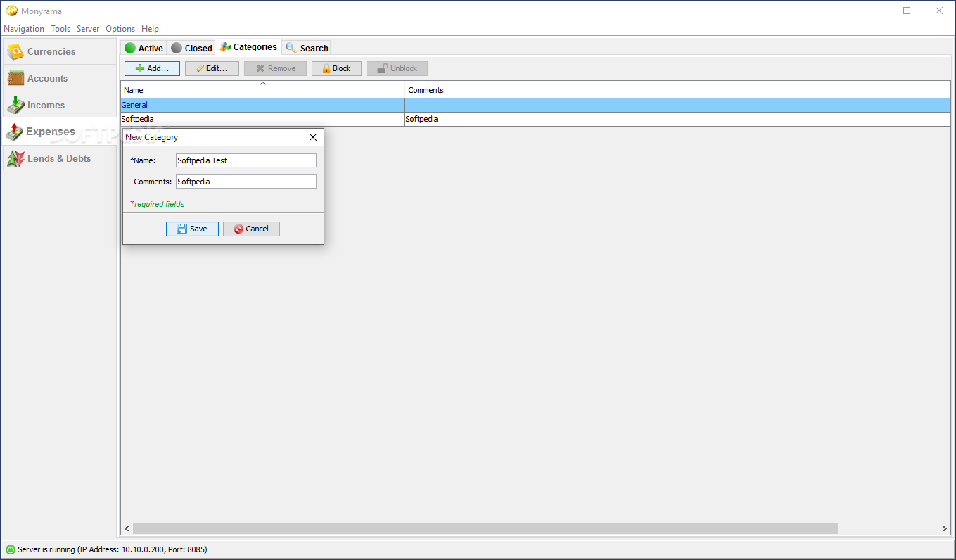
Task: Cancel the New Category dialog
Action: point(251,229)
